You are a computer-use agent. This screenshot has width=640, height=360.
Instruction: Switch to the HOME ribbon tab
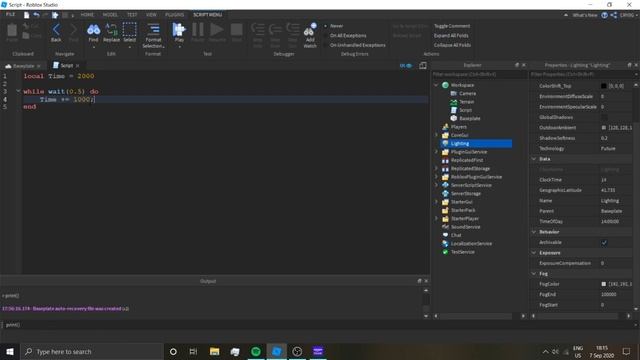pos(87,15)
